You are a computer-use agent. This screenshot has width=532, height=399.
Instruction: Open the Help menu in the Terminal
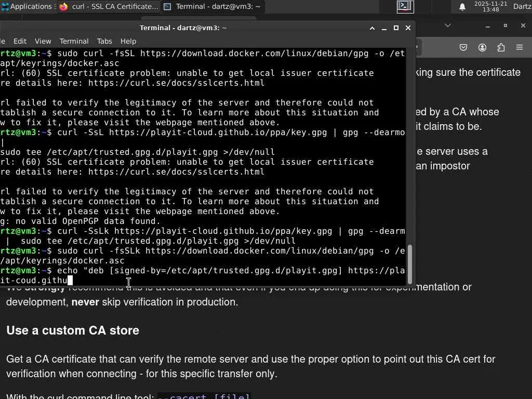pos(128,41)
